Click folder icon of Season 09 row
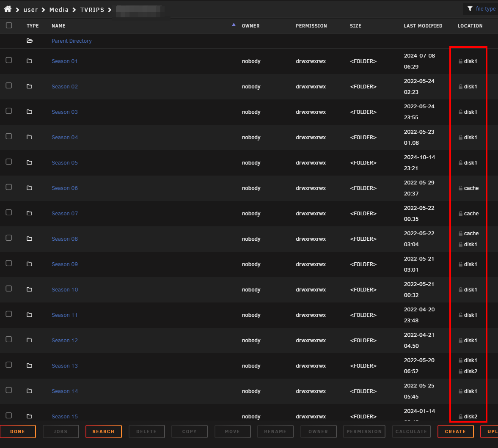 pos(29,264)
